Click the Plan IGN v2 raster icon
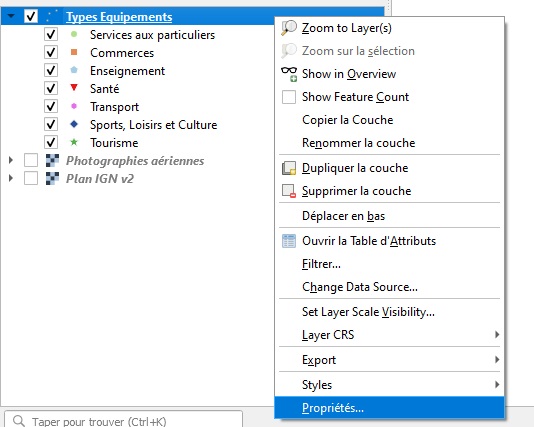 (52, 178)
